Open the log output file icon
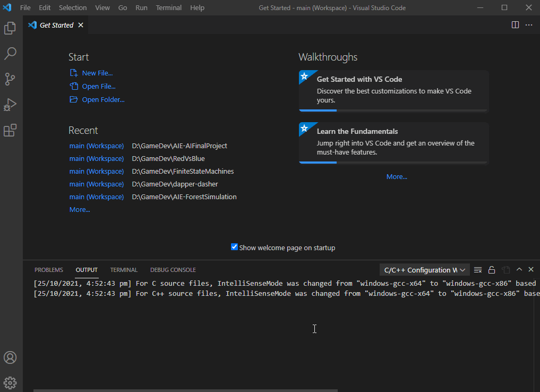 [x=505, y=270]
